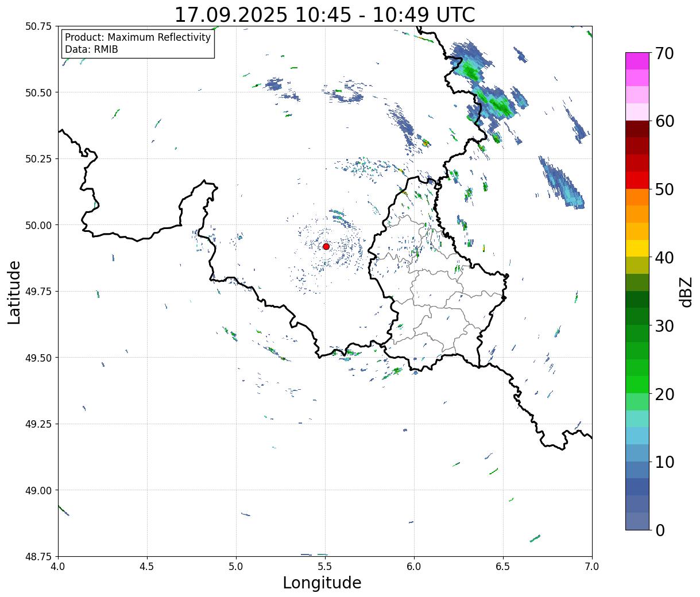Click the plot title '17.09.2025 10:45 - 10:49 UTC'
This screenshot has width=700, height=597.
click(324, 14)
